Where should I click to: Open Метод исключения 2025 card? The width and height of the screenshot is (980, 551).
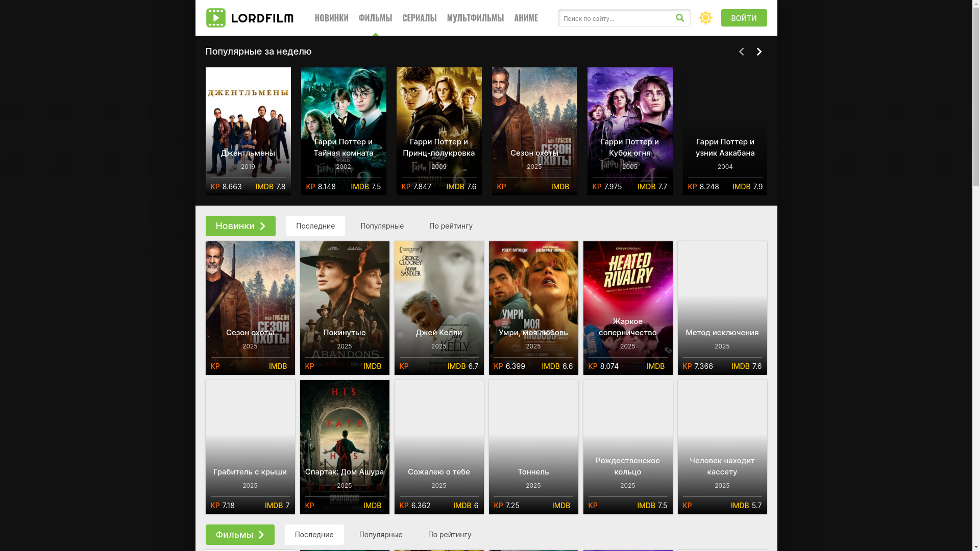(722, 308)
